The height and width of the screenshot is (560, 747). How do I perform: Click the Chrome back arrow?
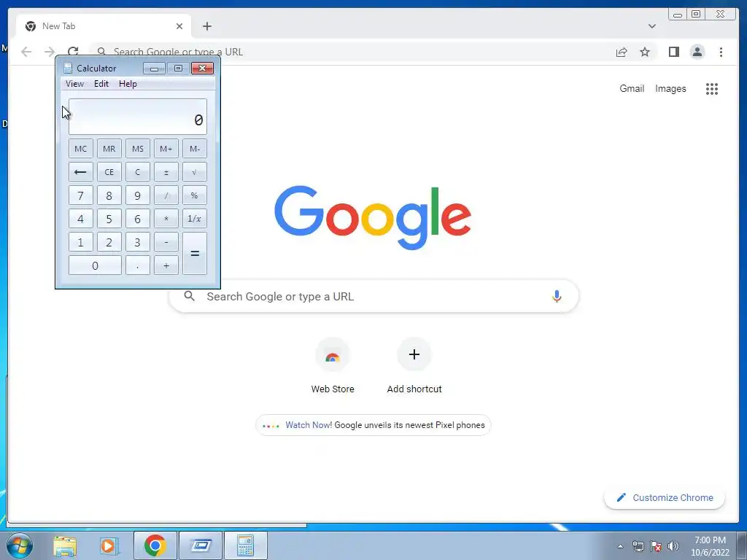(26, 52)
